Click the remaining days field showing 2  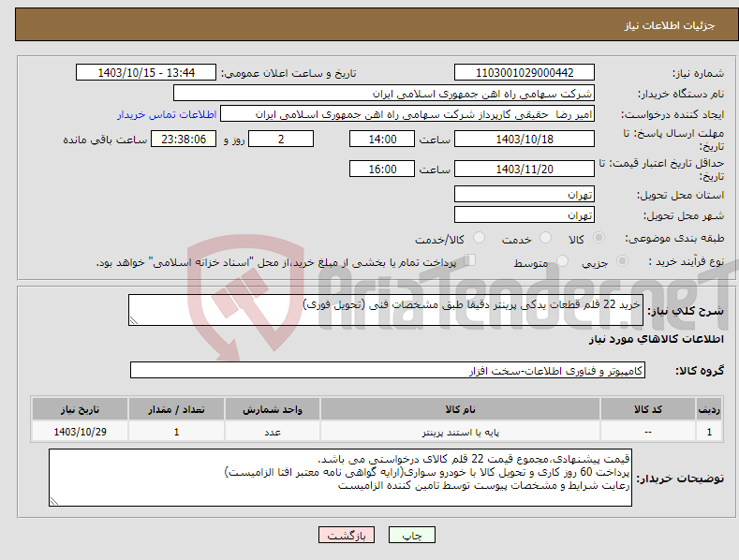[281, 139]
